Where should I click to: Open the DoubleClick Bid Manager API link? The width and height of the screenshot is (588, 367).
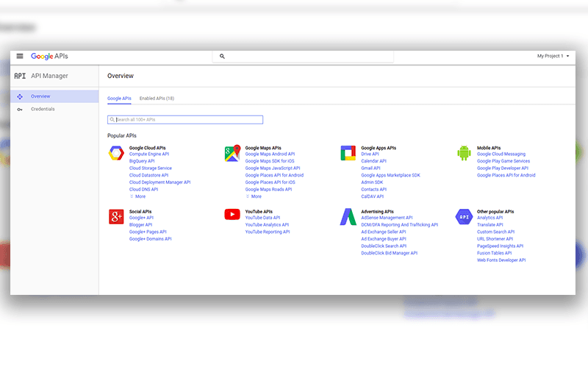coord(390,253)
